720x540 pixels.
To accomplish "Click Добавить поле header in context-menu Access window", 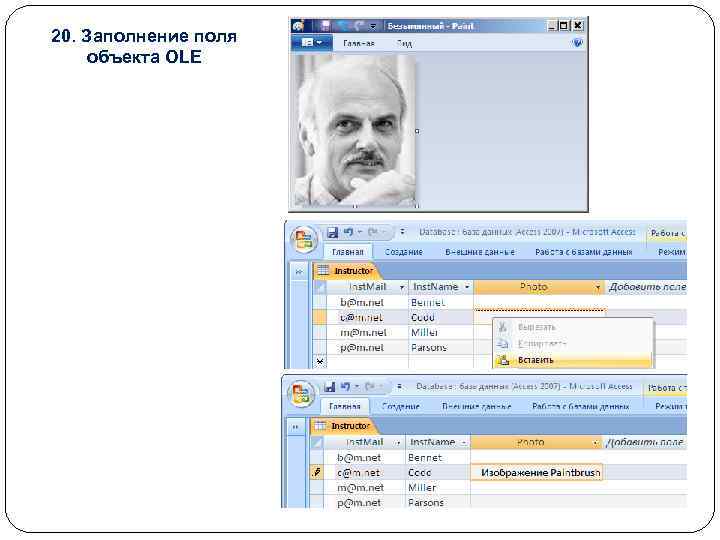I will (647, 287).
